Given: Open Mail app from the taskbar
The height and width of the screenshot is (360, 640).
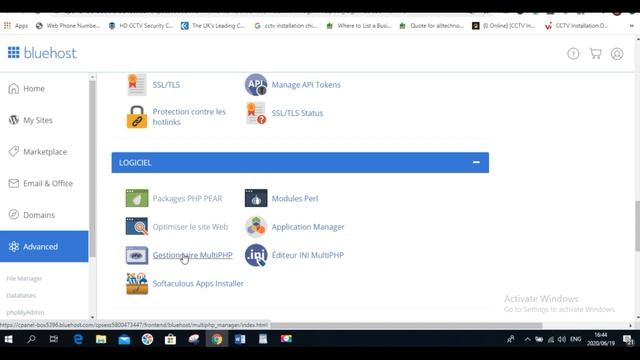Looking at the screenshot, I should coord(124,339).
